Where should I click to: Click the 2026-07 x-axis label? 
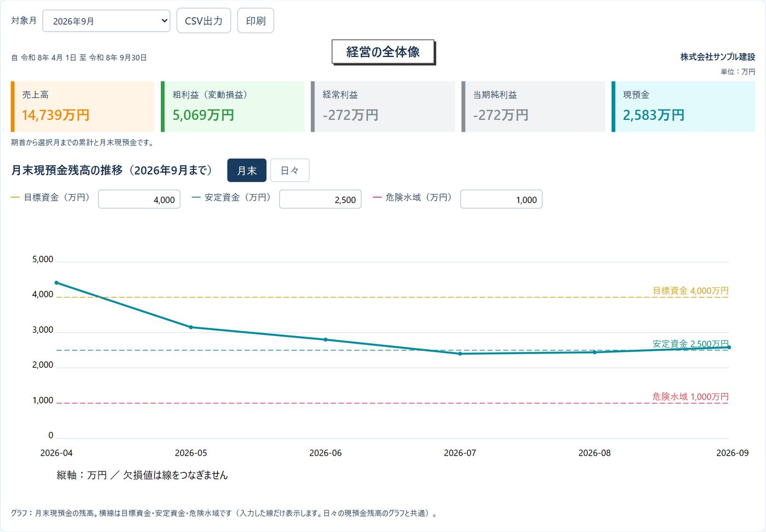(x=460, y=453)
